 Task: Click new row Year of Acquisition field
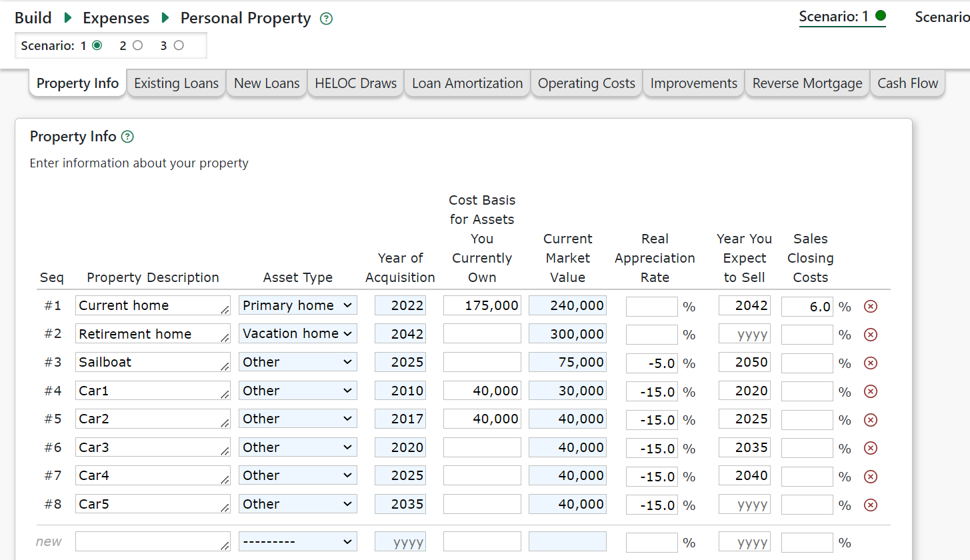click(x=401, y=542)
